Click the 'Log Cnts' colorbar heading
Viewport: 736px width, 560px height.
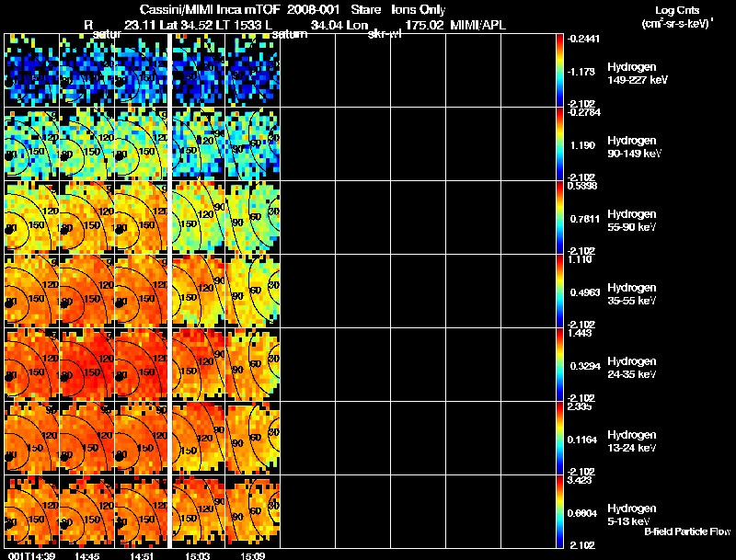(677, 10)
